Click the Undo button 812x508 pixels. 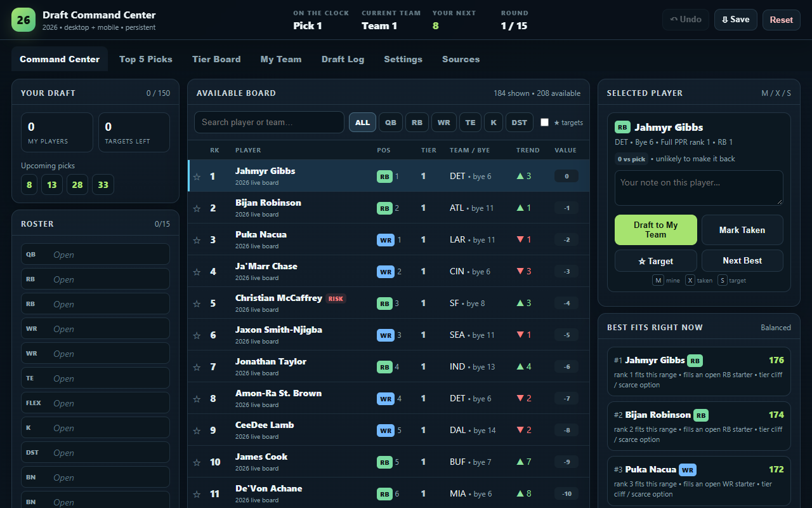point(686,20)
